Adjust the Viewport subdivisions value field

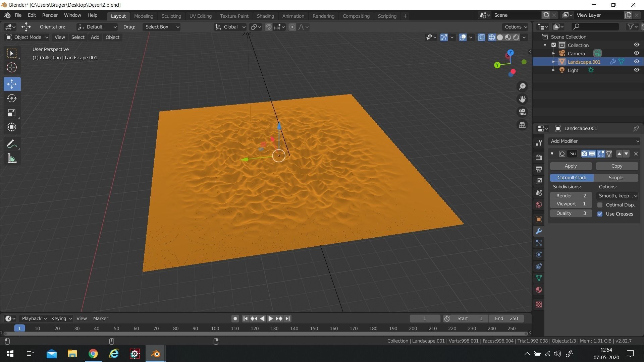click(571, 204)
